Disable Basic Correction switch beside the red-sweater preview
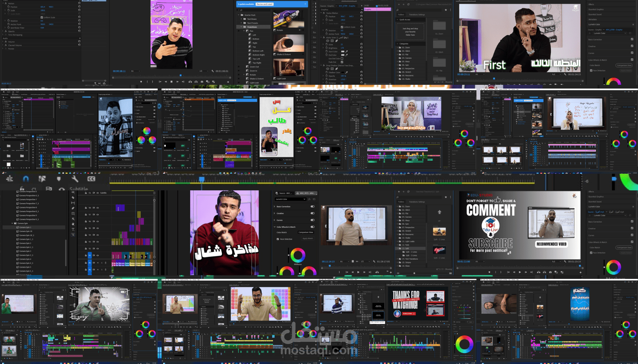 [x=312, y=206]
